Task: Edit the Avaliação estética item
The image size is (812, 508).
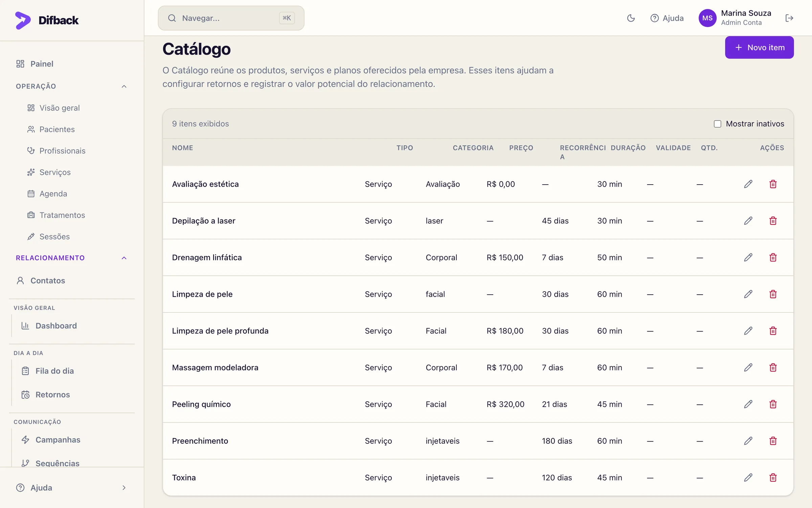Action: point(748,184)
